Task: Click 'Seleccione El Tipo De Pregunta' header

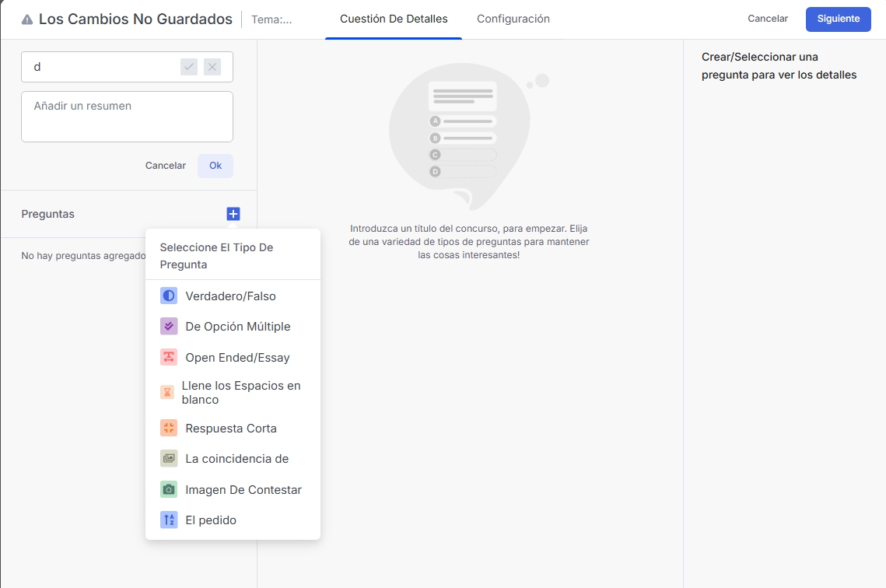Action: [x=216, y=256]
